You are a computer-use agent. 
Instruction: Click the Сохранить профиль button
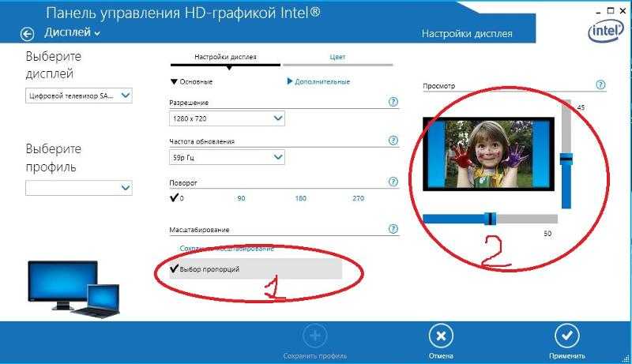(315, 343)
